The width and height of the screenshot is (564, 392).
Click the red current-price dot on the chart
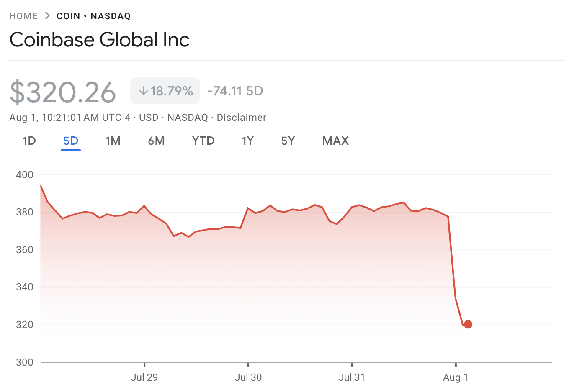pos(468,324)
